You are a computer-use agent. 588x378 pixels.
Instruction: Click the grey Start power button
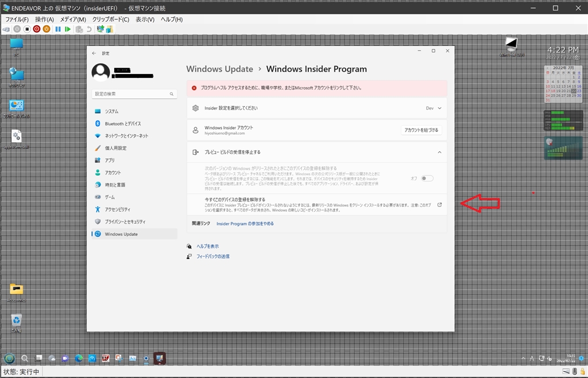(x=17, y=29)
